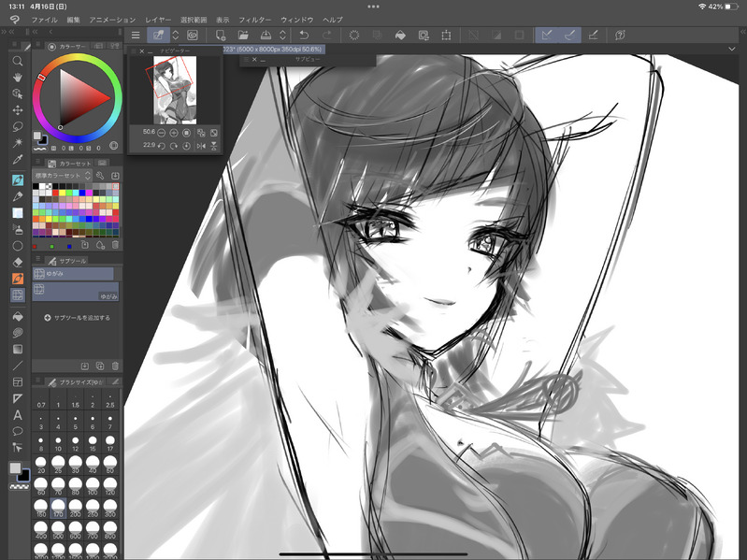Viewport: 747px width, 560px height.
Task: Click the Navigator canvas thumbnail
Action: point(175,90)
